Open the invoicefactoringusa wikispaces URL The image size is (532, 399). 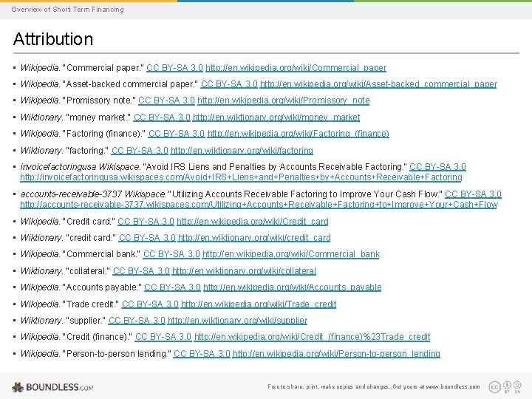pos(241,177)
